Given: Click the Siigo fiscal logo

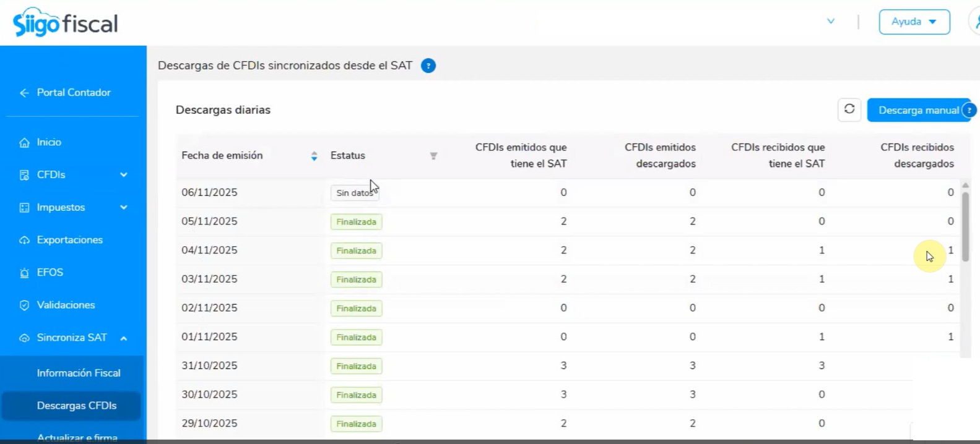Looking at the screenshot, I should (x=65, y=23).
